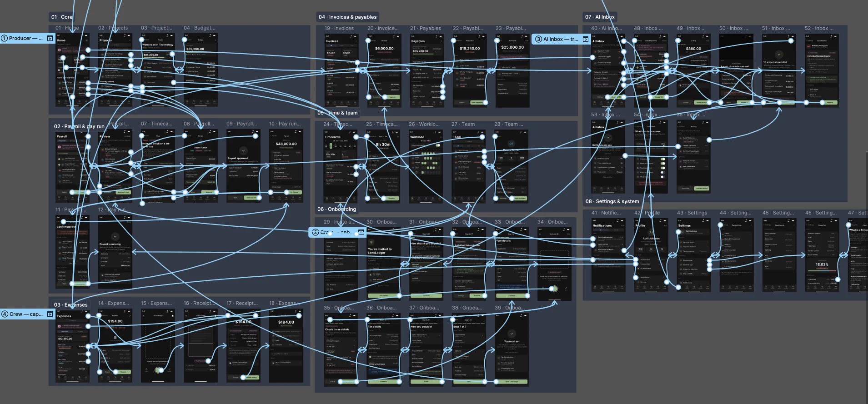Click play icon on Crew — onb... flow label
Image resolution: width=868 pixels, height=404 pixels.
click(361, 232)
